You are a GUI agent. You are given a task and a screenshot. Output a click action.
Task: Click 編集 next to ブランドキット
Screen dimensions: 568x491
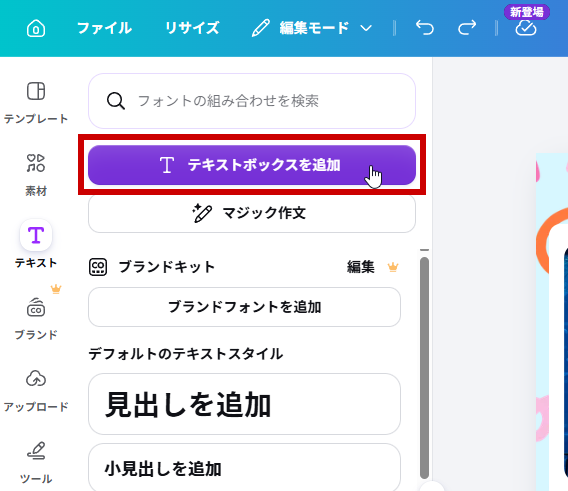(x=360, y=267)
